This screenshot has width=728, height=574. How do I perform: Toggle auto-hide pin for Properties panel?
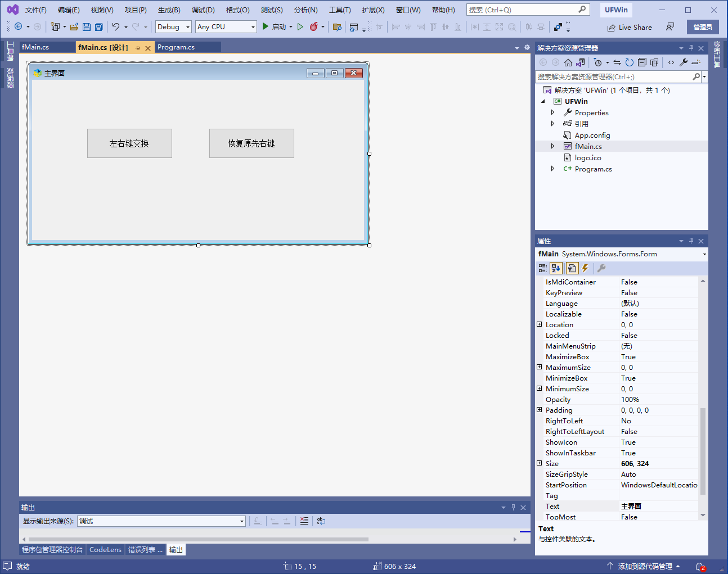pyautogui.click(x=691, y=241)
